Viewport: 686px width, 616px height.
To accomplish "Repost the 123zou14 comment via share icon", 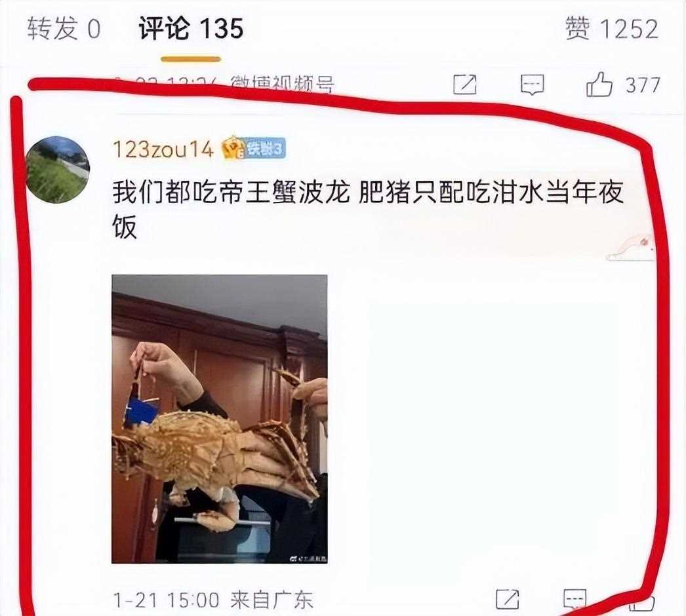I will (x=508, y=599).
